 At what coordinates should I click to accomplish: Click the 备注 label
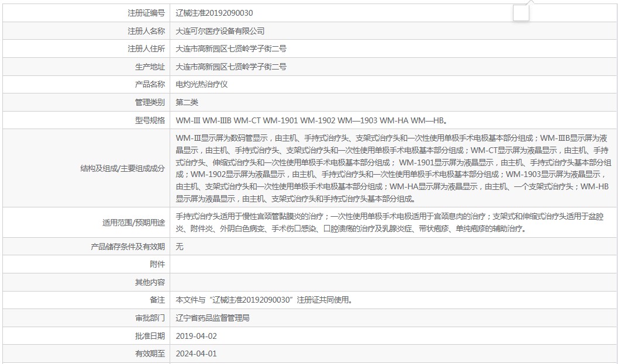pos(157,300)
